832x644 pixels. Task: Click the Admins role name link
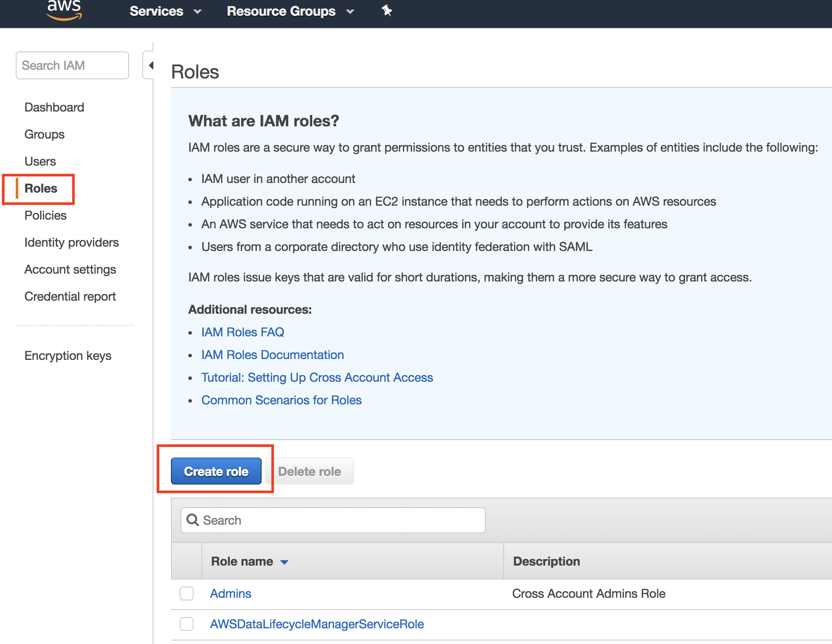pos(231,593)
